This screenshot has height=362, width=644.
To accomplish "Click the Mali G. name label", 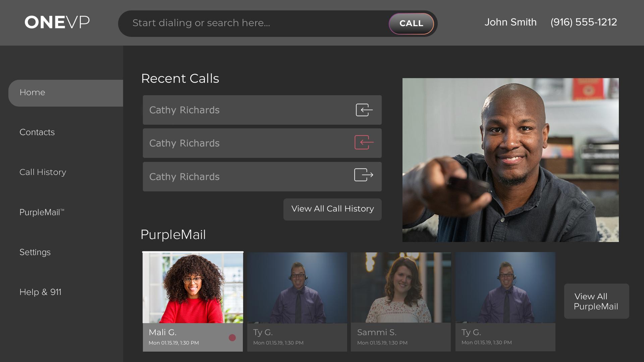I will (x=162, y=332).
